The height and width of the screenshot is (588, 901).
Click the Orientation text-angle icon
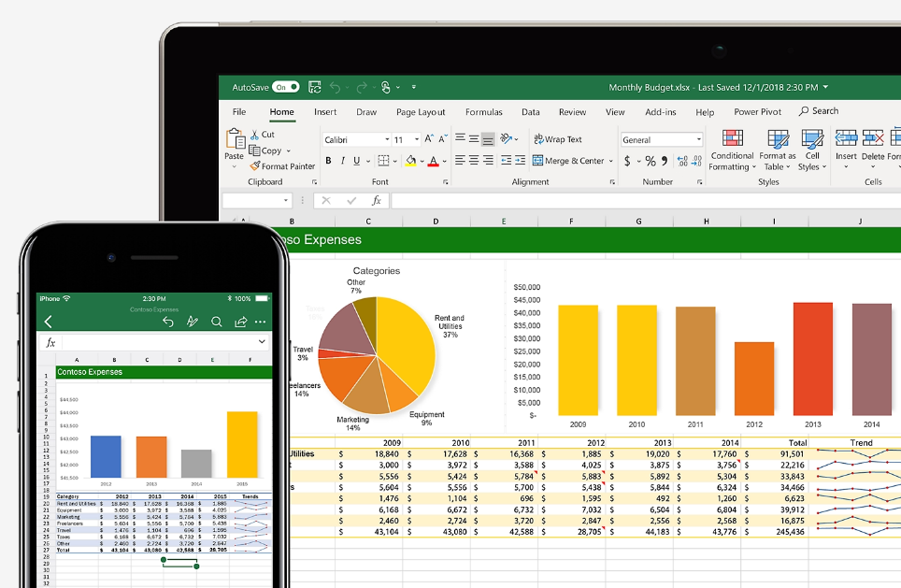pyautogui.click(x=507, y=138)
